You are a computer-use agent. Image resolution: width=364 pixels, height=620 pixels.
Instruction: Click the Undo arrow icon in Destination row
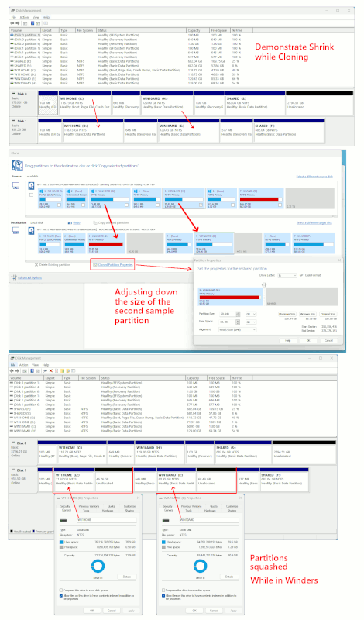[70, 223]
